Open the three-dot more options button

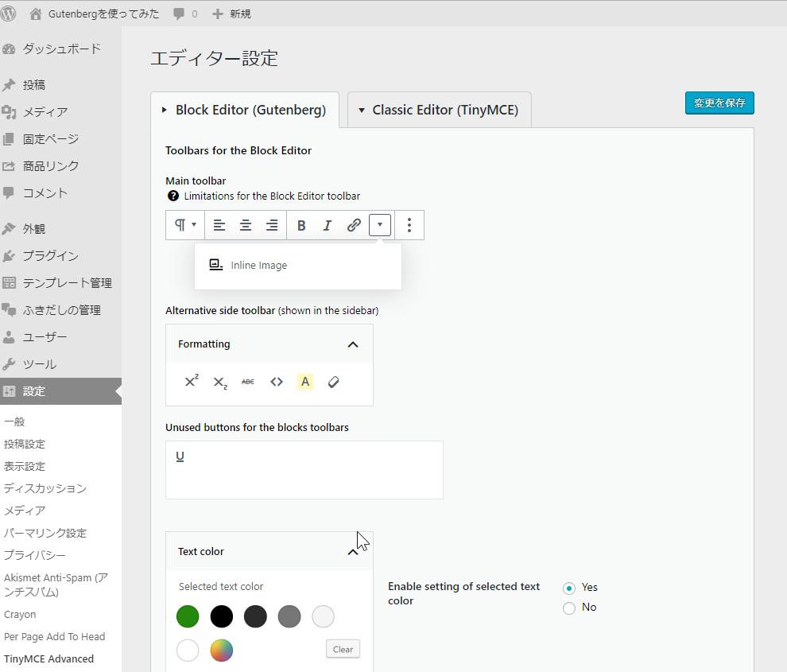pos(409,225)
